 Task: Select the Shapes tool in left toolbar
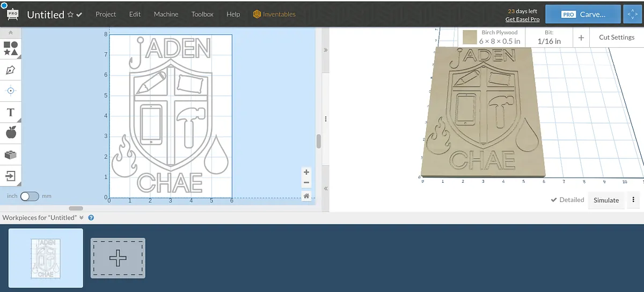[11, 49]
